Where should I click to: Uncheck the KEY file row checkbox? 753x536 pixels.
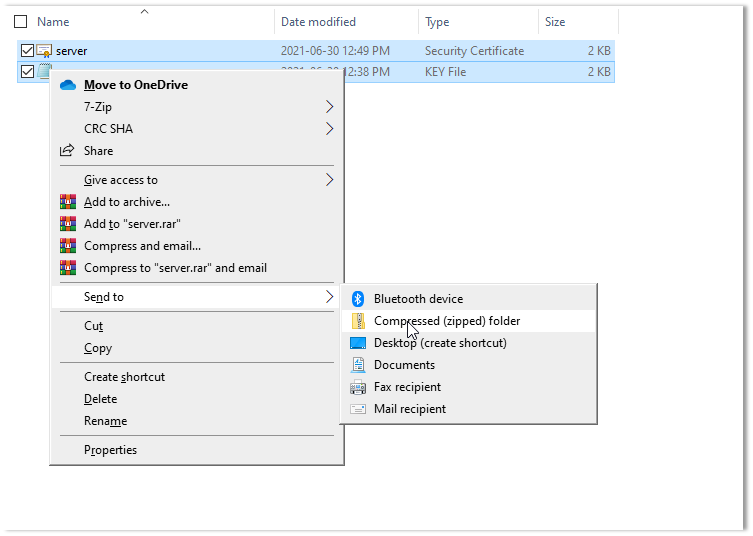coord(27,71)
